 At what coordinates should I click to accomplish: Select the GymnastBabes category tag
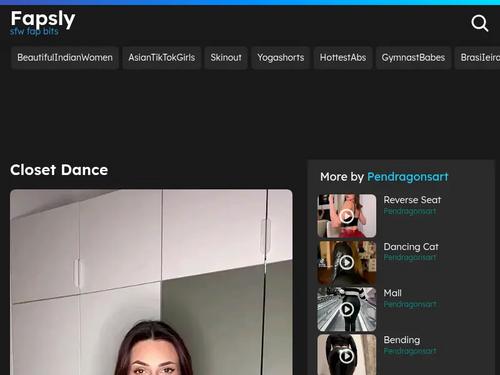(x=413, y=58)
